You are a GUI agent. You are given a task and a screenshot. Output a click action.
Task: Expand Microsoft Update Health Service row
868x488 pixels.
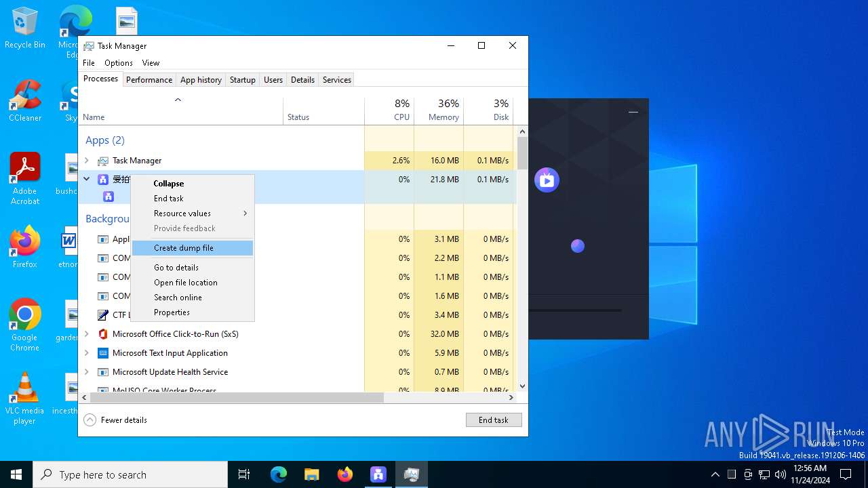click(x=86, y=372)
